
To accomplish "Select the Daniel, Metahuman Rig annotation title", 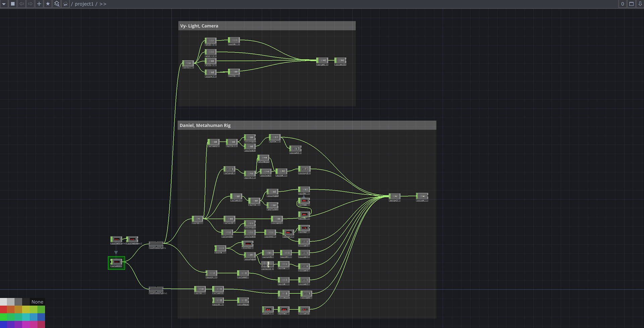I will point(205,125).
